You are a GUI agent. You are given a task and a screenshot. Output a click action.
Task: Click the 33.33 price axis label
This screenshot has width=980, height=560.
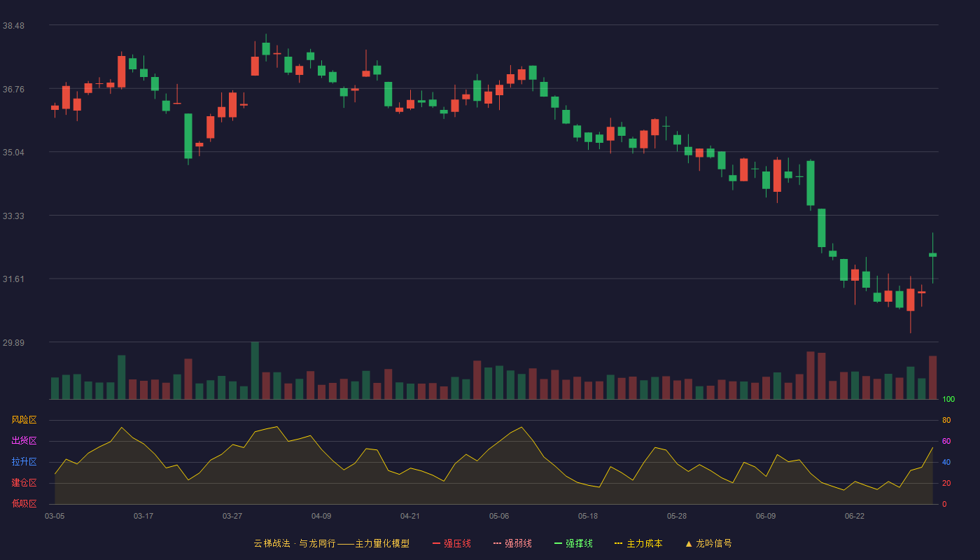point(13,216)
